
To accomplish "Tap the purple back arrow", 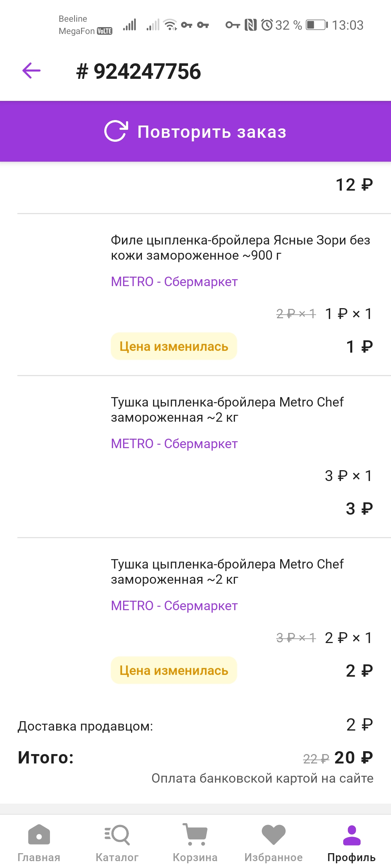I will tap(31, 70).
